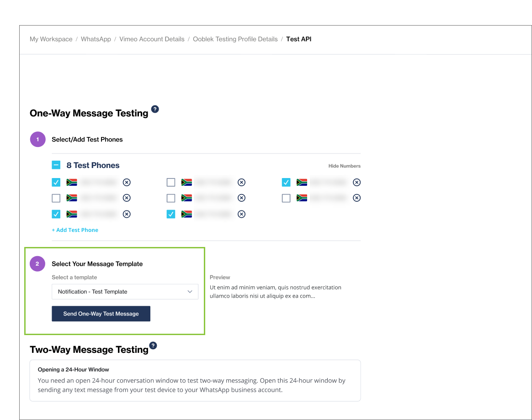Click the template dropdown chevron arrow
Screen dimensions: 532x420
pos(190,292)
